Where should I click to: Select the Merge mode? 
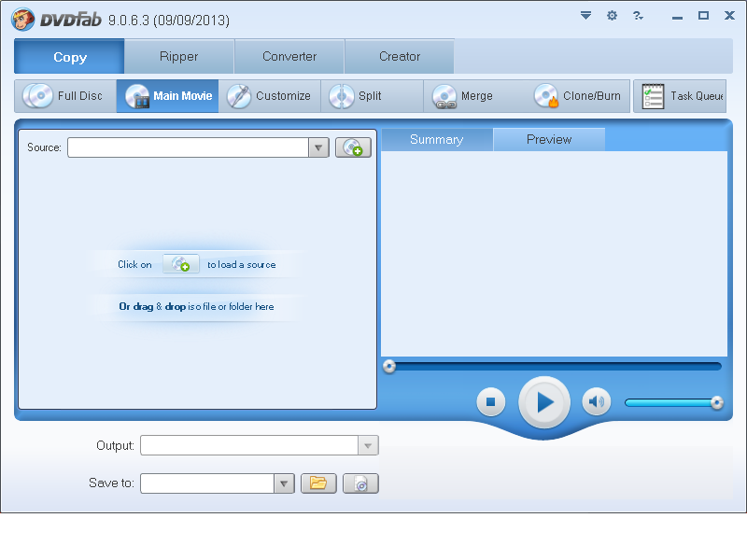[x=474, y=96]
